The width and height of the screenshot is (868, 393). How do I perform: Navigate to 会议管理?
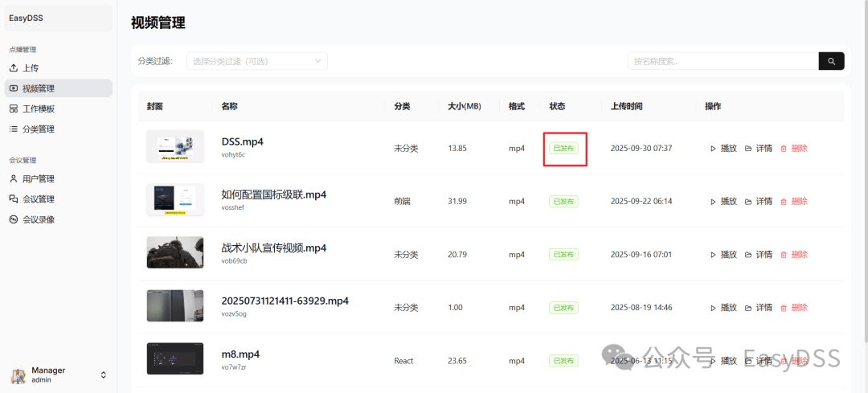pyautogui.click(x=38, y=199)
